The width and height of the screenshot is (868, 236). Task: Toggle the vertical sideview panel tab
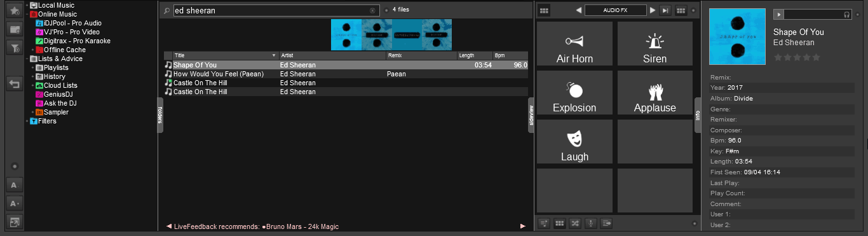(x=531, y=115)
